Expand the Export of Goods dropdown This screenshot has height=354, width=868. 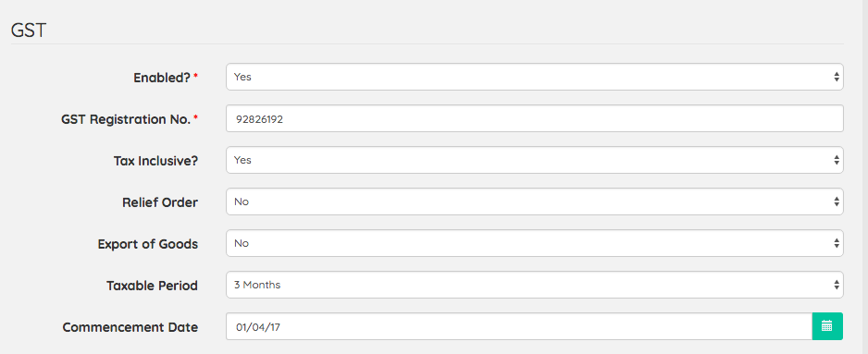[534, 243]
